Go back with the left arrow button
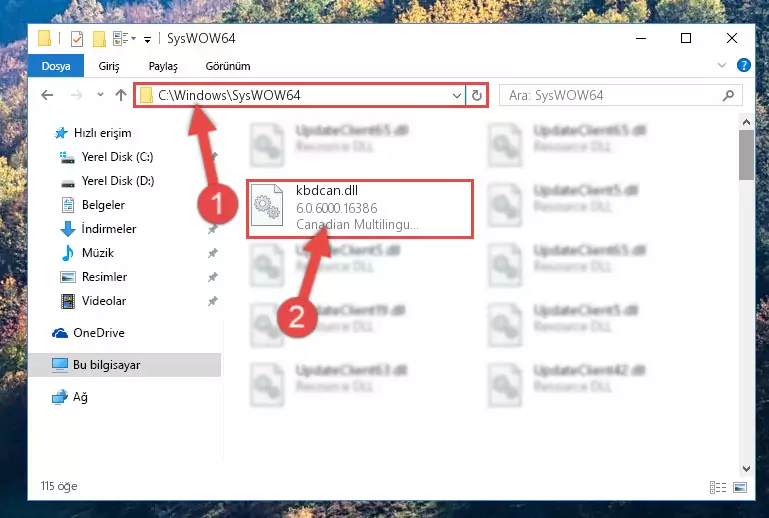Image resolution: width=769 pixels, height=518 pixels. pos(47,95)
